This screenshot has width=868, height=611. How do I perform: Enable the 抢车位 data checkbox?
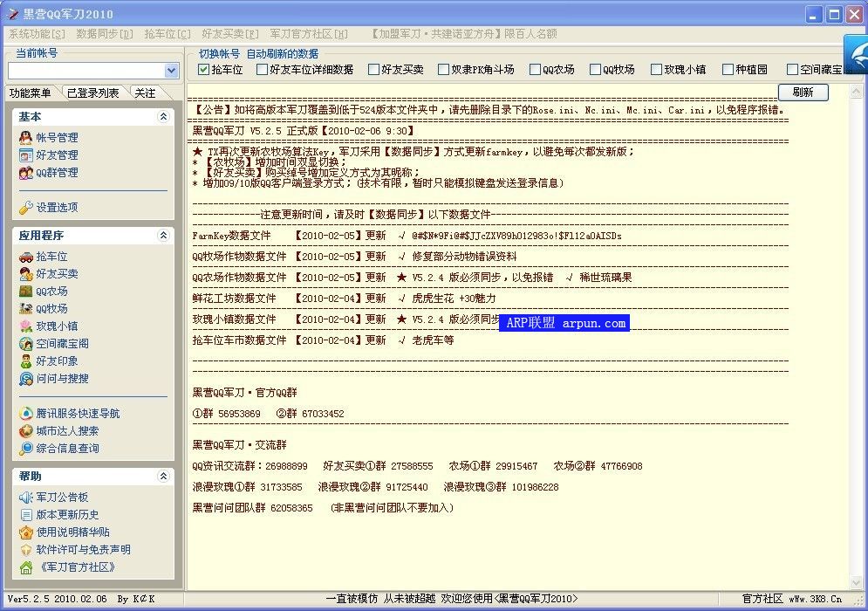(202, 71)
